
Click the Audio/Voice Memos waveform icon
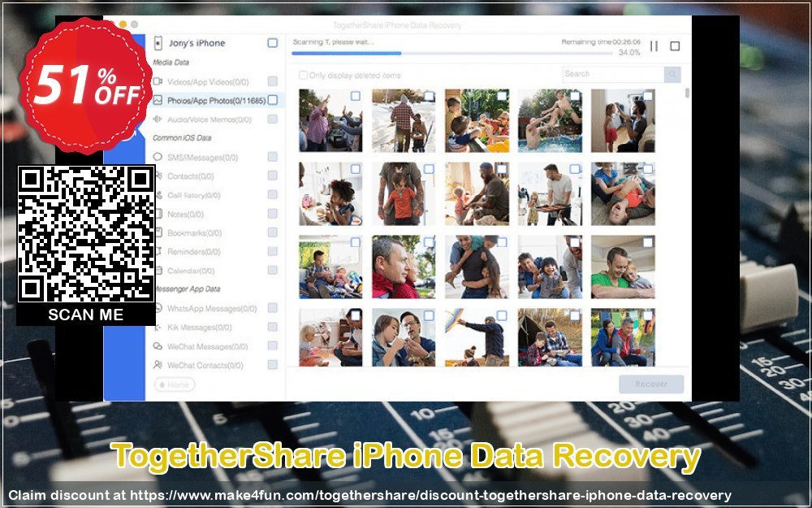click(158, 119)
